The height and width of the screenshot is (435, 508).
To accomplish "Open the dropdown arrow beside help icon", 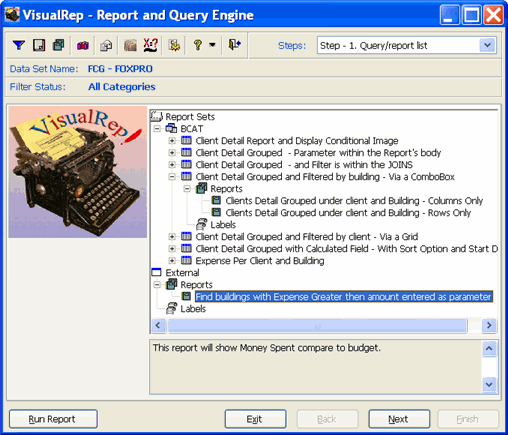I will click(x=212, y=45).
